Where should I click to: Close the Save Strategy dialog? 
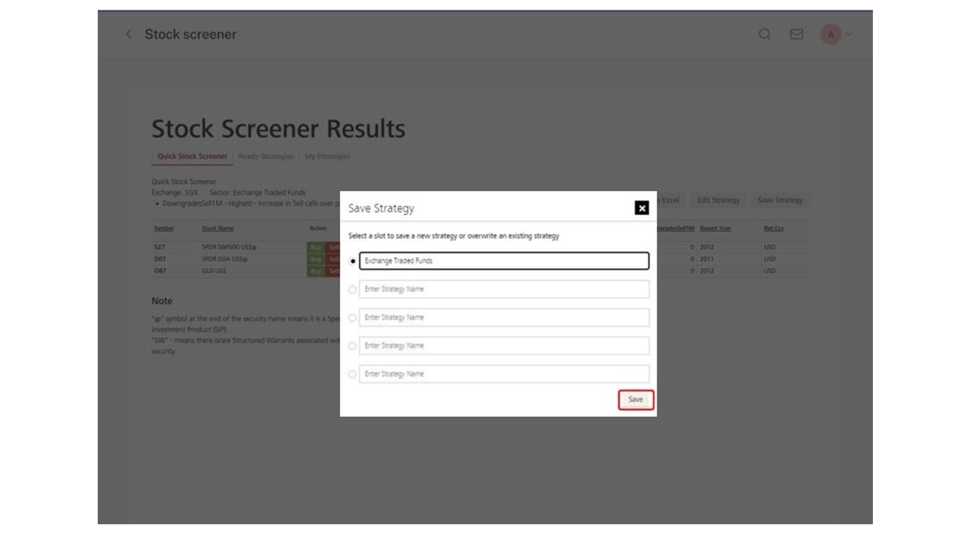[641, 208]
